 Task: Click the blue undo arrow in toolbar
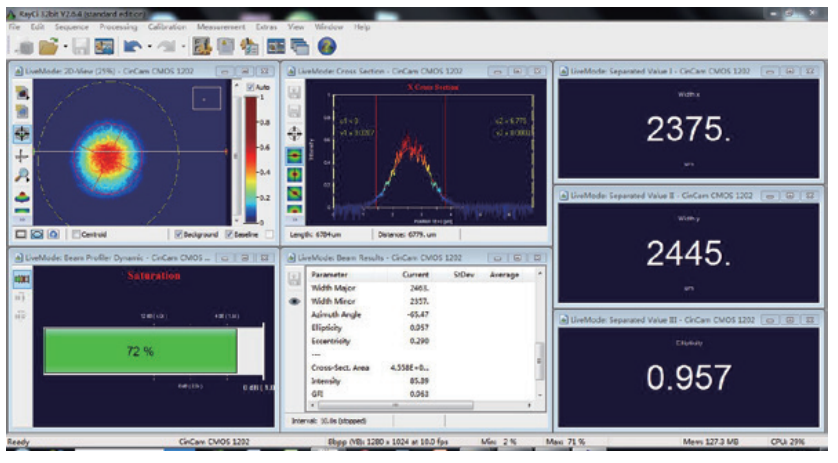[131, 46]
